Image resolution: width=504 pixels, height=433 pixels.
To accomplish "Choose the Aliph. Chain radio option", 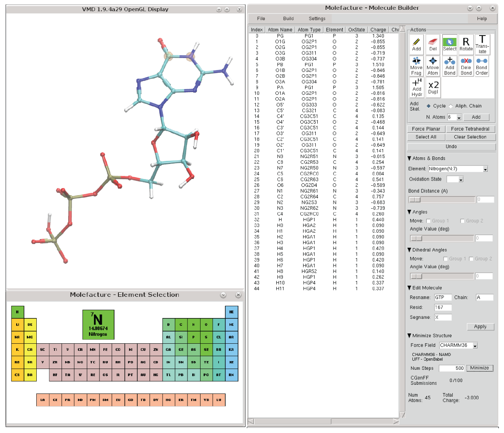I will pyautogui.click(x=451, y=106).
